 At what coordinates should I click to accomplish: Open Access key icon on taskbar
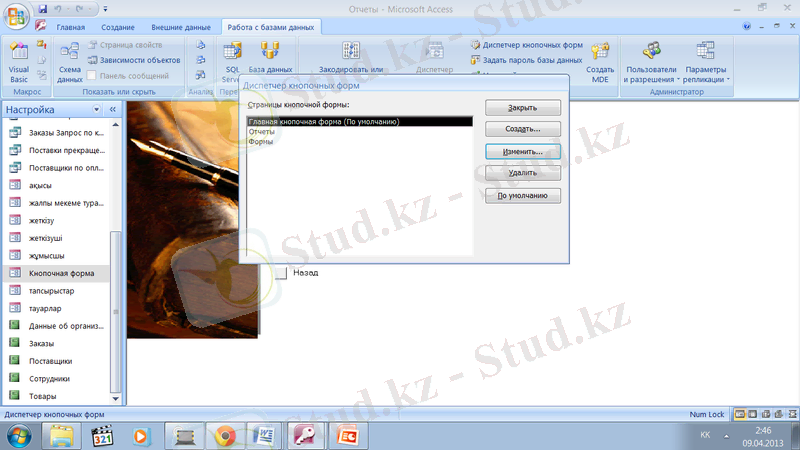pyautogui.click(x=306, y=436)
